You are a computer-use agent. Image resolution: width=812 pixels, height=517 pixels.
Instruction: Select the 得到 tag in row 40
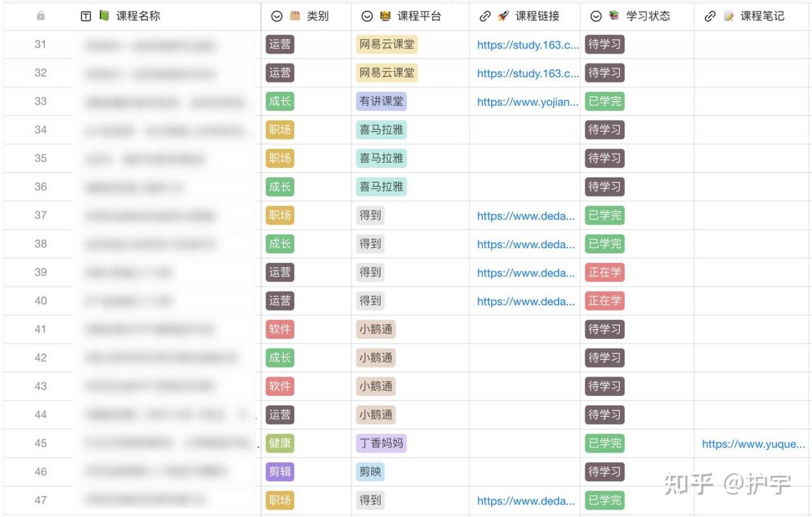(370, 301)
